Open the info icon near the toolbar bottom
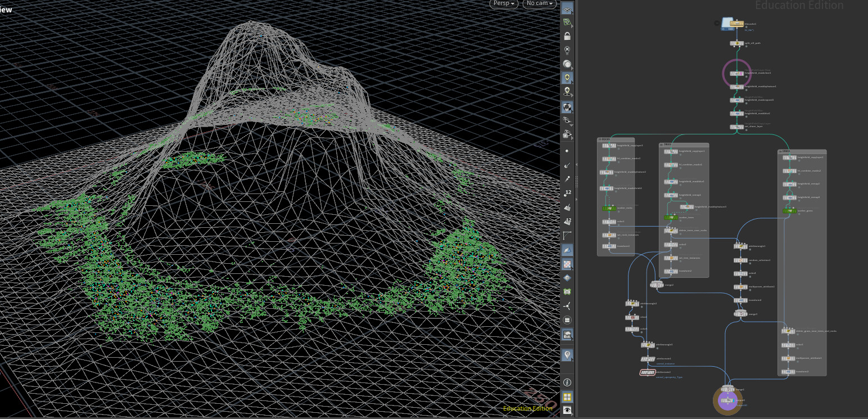 pos(567,381)
